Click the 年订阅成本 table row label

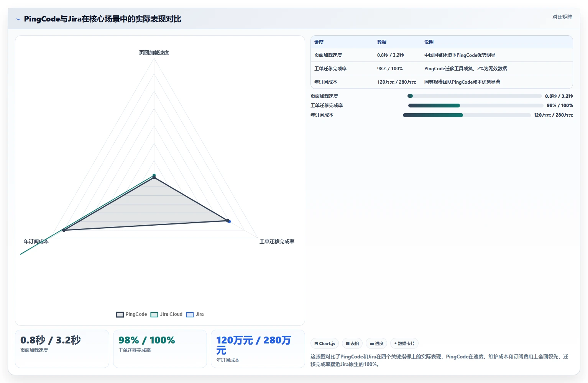point(326,82)
